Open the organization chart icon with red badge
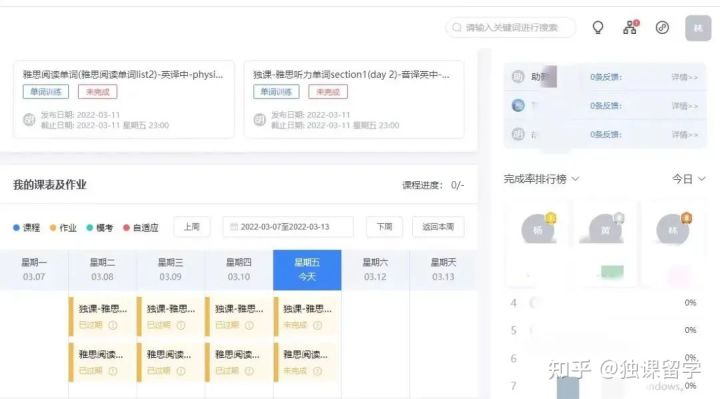Screen dimensions: 720x399 click(630, 27)
